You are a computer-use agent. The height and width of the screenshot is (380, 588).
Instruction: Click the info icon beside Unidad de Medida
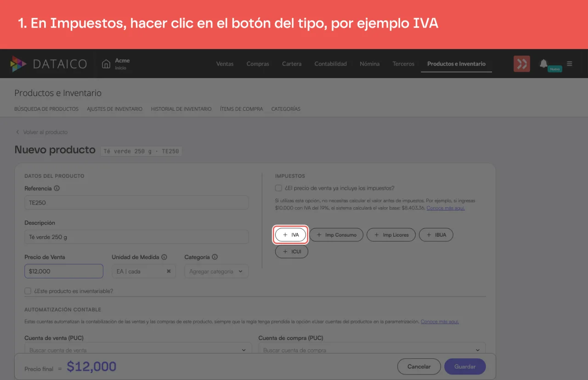164,257
